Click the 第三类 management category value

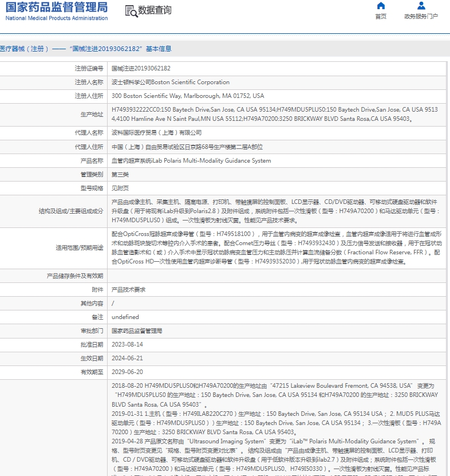tap(120, 175)
